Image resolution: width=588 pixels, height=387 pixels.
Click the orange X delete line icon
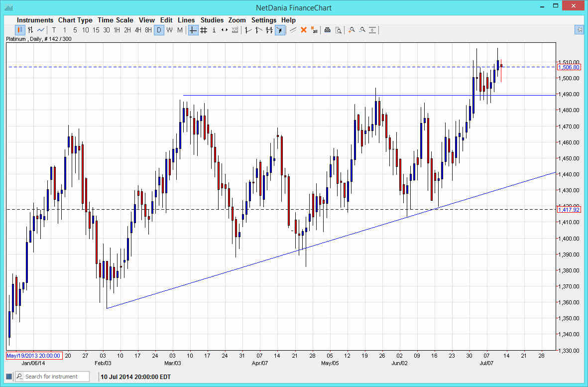pos(304,30)
